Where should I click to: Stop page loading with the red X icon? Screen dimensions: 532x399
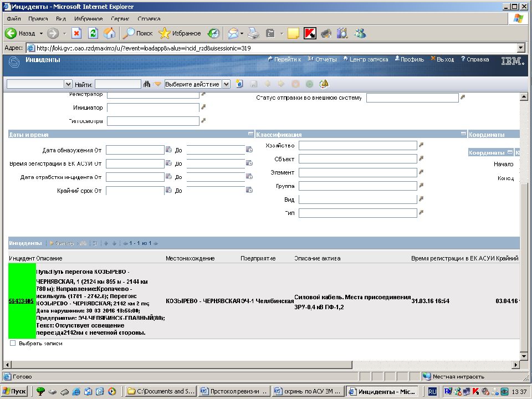76,33
